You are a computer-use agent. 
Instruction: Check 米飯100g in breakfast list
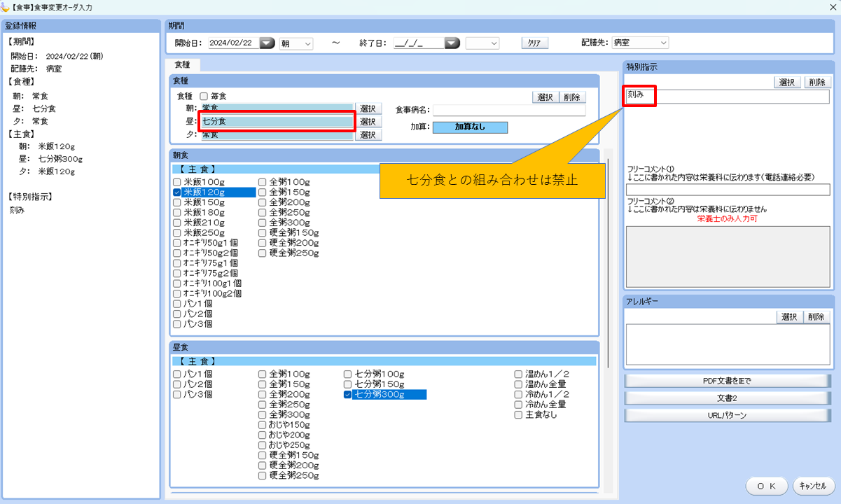point(177,182)
